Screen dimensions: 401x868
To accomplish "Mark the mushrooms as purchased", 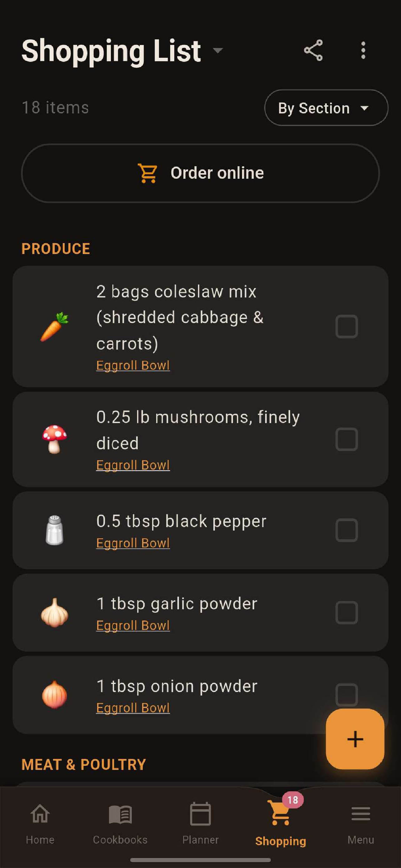I will [346, 439].
